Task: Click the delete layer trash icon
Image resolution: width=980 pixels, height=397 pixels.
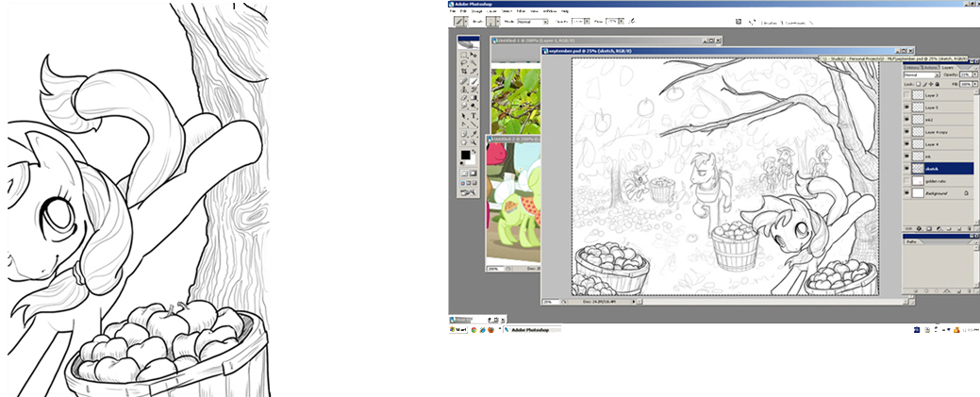Action: click(970, 229)
